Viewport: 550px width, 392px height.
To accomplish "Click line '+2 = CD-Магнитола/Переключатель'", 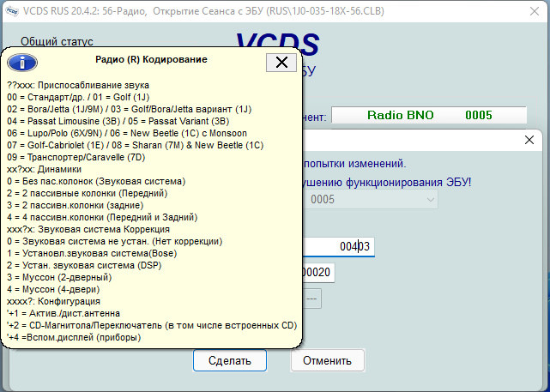I will 152,325.
